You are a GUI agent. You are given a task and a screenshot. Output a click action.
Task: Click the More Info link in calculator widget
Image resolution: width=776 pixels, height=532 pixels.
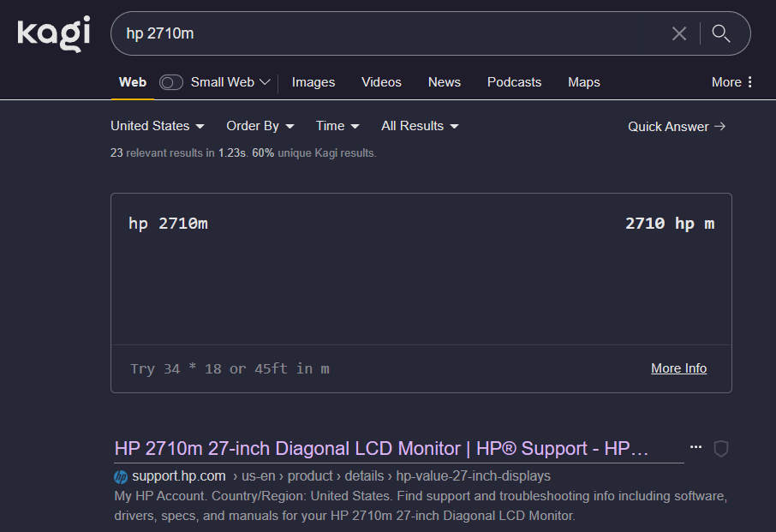point(678,368)
